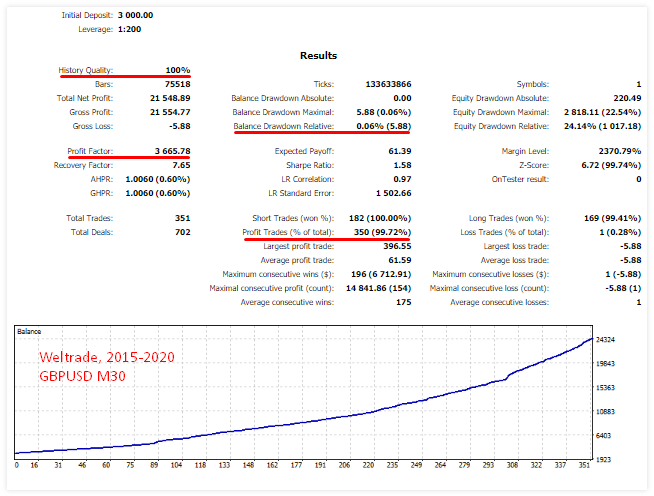Click the LR Standard Error value 1 502.66
The width and height of the screenshot is (654, 496).
393,194
